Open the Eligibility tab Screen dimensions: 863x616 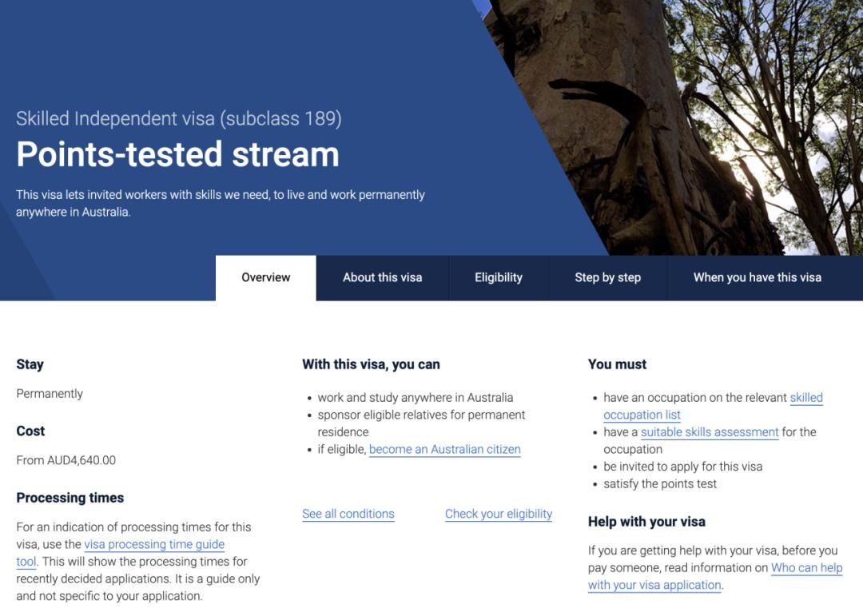click(498, 278)
